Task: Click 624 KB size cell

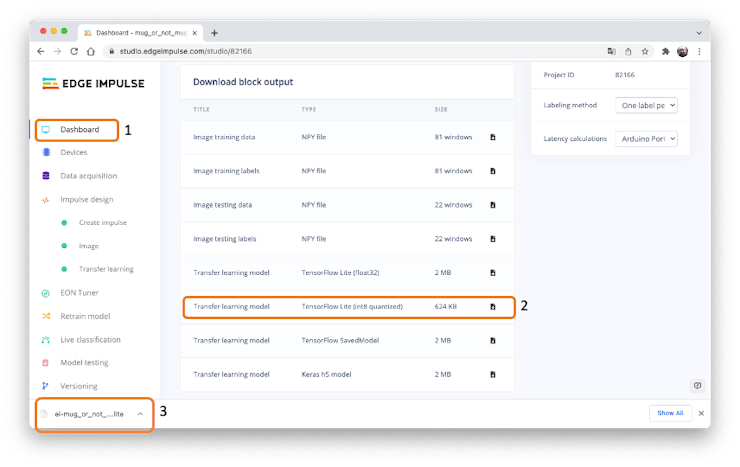Action: [x=446, y=307]
